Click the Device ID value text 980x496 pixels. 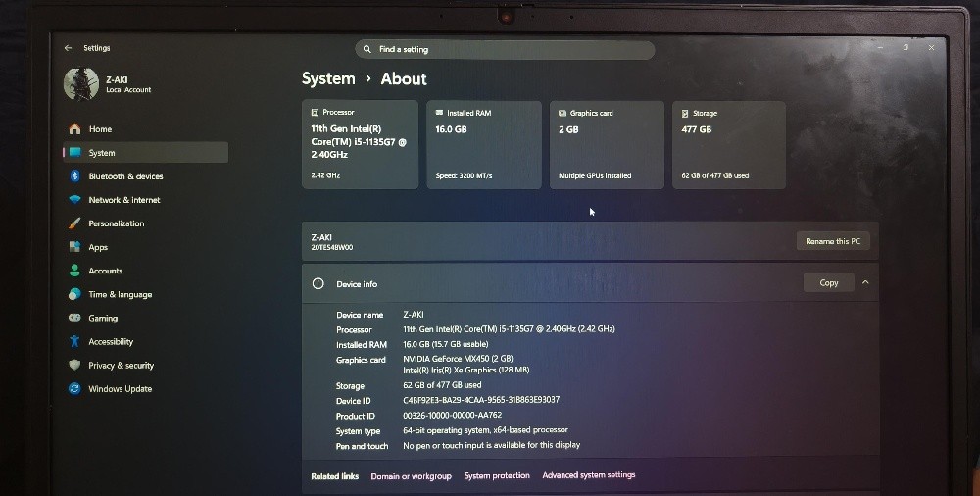481,400
